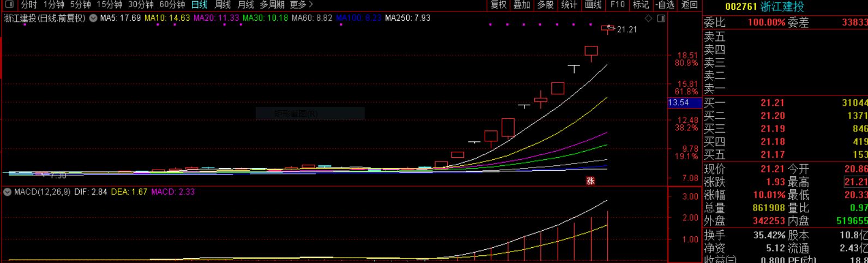The height and width of the screenshot is (263, 868).
Task: Expand the MACD indicator dropdown arrow
Action: coord(8,192)
